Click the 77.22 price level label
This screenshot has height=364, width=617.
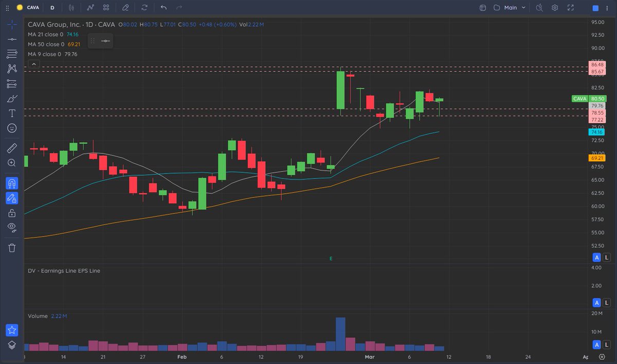(598, 119)
